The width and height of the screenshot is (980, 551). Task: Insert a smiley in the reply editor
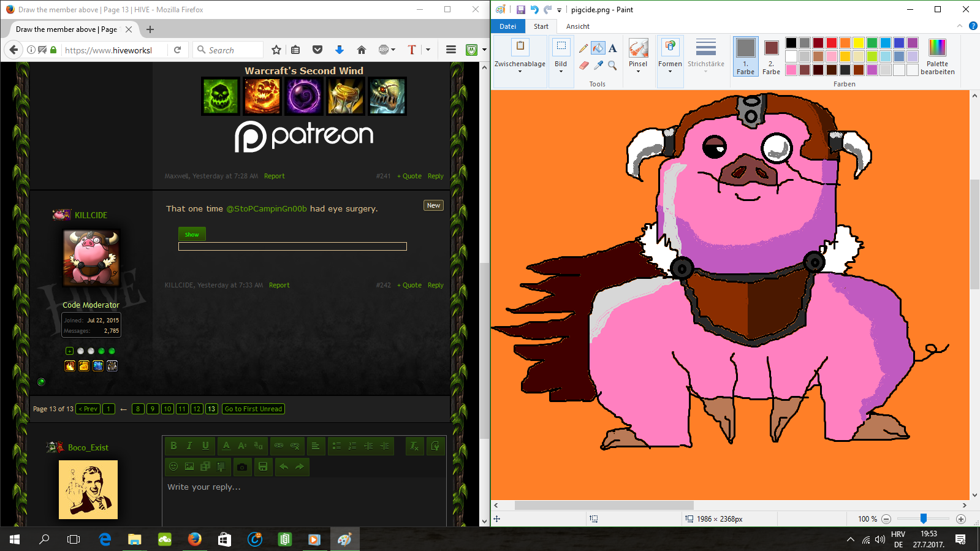(x=173, y=466)
